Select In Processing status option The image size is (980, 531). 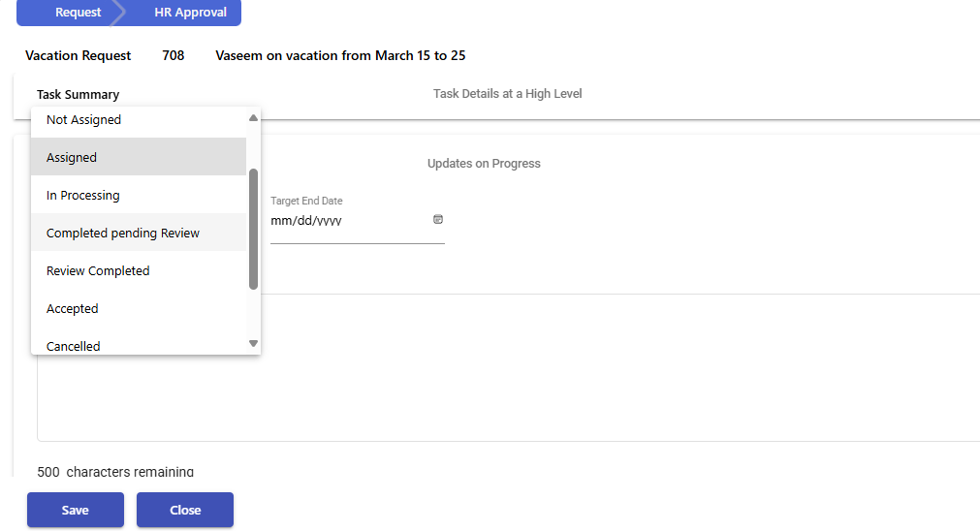139,195
